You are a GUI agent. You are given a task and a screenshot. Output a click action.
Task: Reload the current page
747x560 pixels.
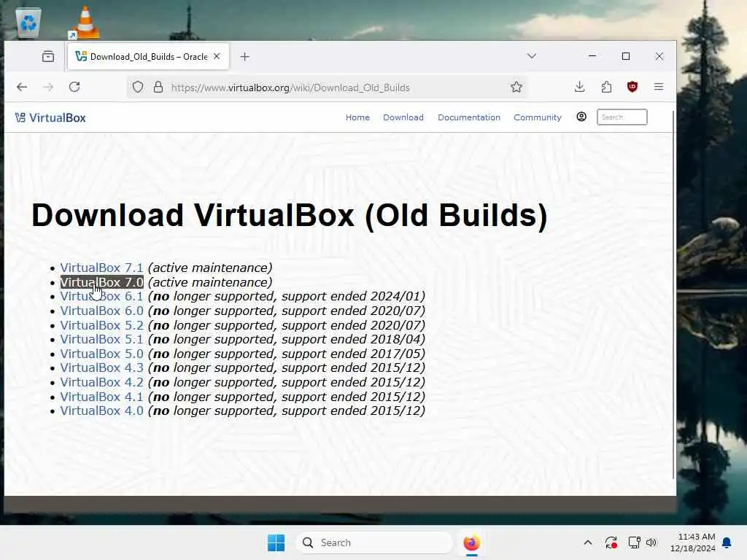coord(74,87)
